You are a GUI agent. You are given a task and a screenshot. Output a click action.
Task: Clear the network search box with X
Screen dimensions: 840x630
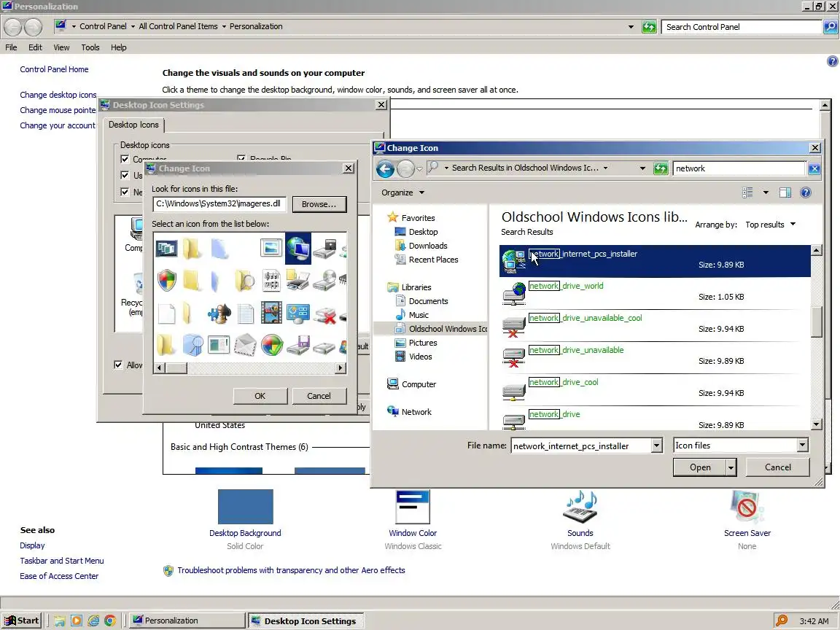point(814,168)
